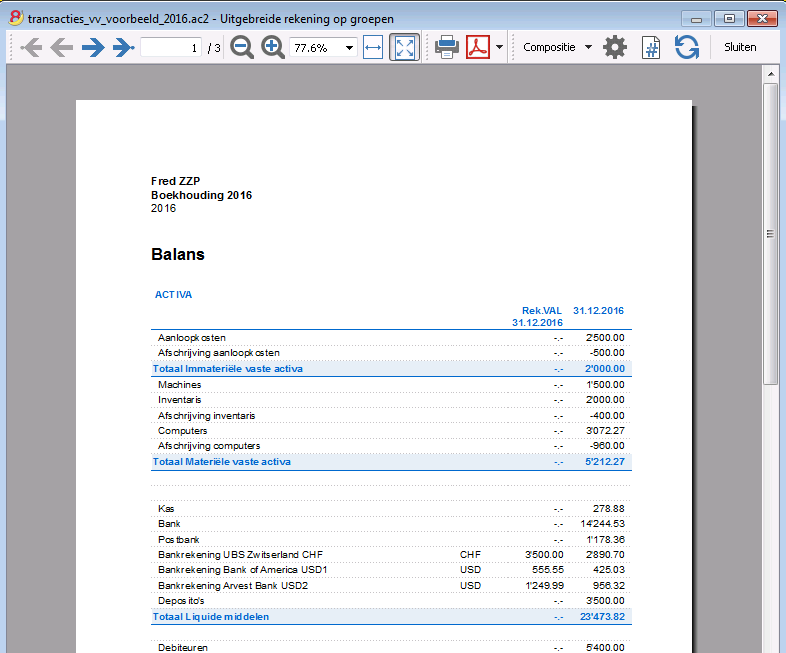This screenshot has height=653, width=786.
Task: Click the Boekhouding 2016 title text
Action: coord(202,195)
